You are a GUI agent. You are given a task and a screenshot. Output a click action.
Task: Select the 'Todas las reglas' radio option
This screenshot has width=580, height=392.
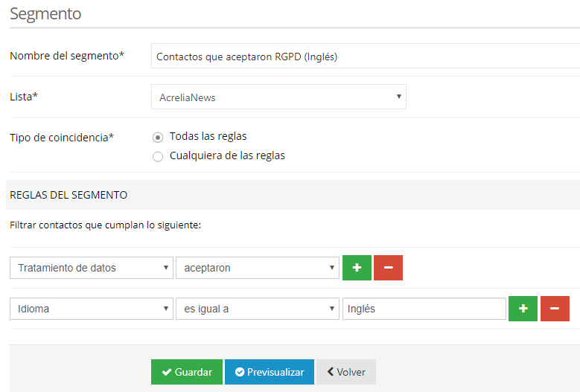click(x=157, y=137)
